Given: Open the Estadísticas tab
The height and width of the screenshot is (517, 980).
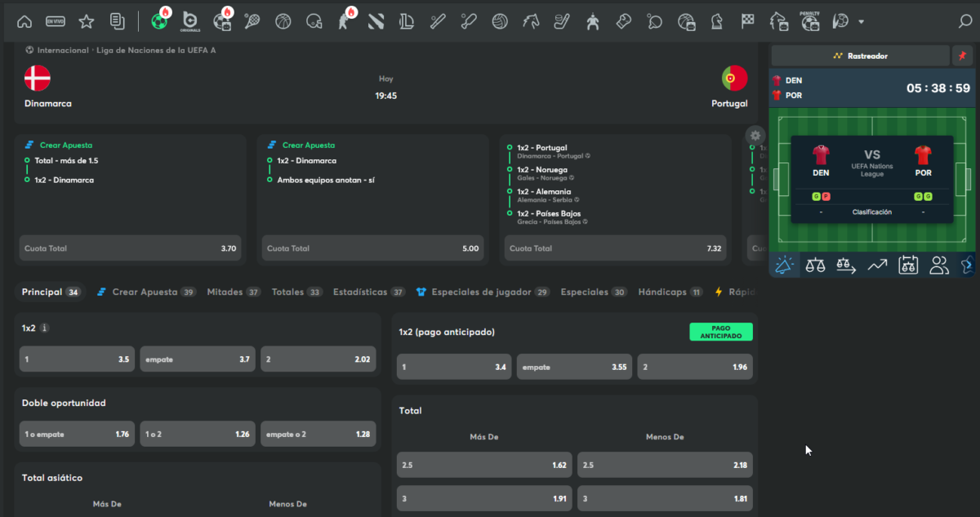Looking at the screenshot, I should 370,292.
